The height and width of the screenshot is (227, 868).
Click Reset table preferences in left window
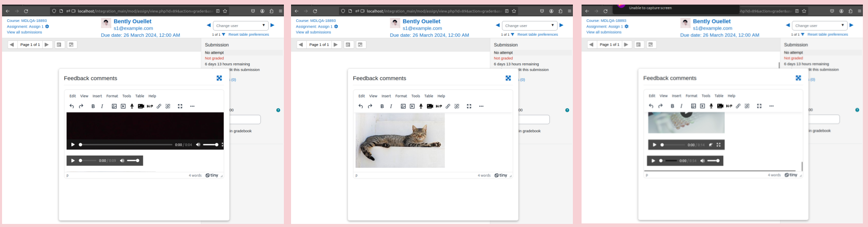click(249, 35)
